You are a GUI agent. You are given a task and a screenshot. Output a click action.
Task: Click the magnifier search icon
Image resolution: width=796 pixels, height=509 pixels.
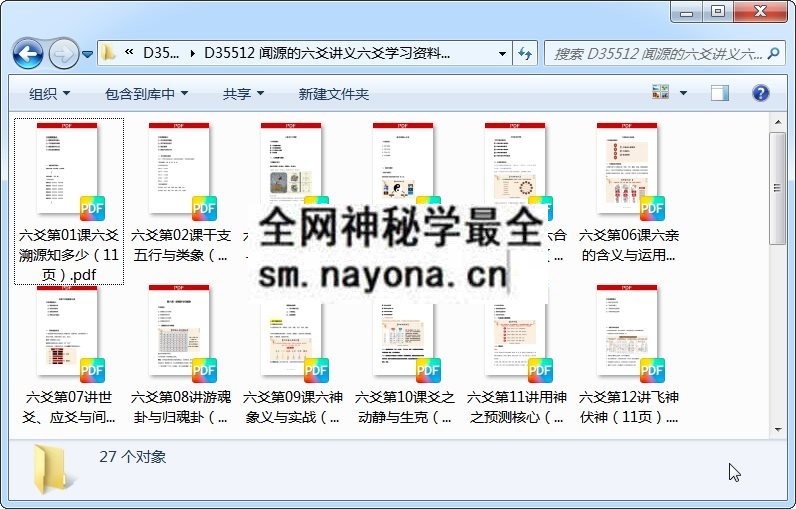[774, 53]
